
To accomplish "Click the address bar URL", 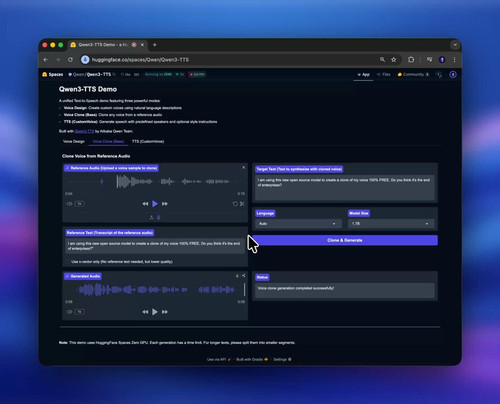I will 140,60.
